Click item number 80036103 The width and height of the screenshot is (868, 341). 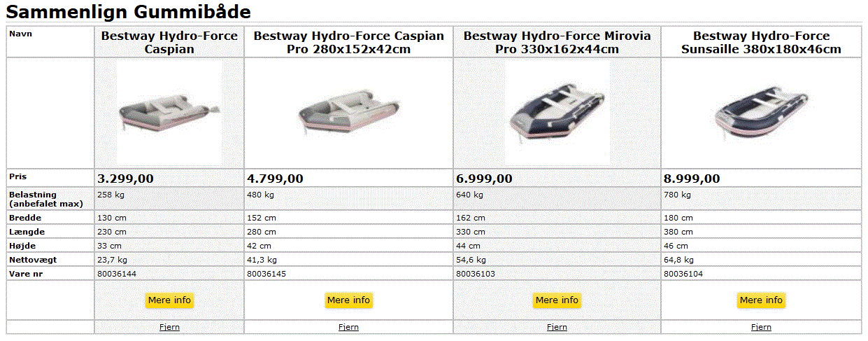[x=476, y=274]
